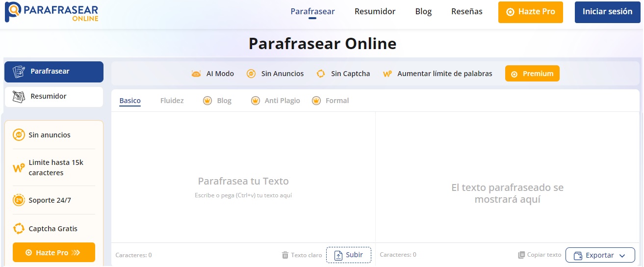
Task: Select the Parafrasear sidebar tool
Action: coord(54,72)
